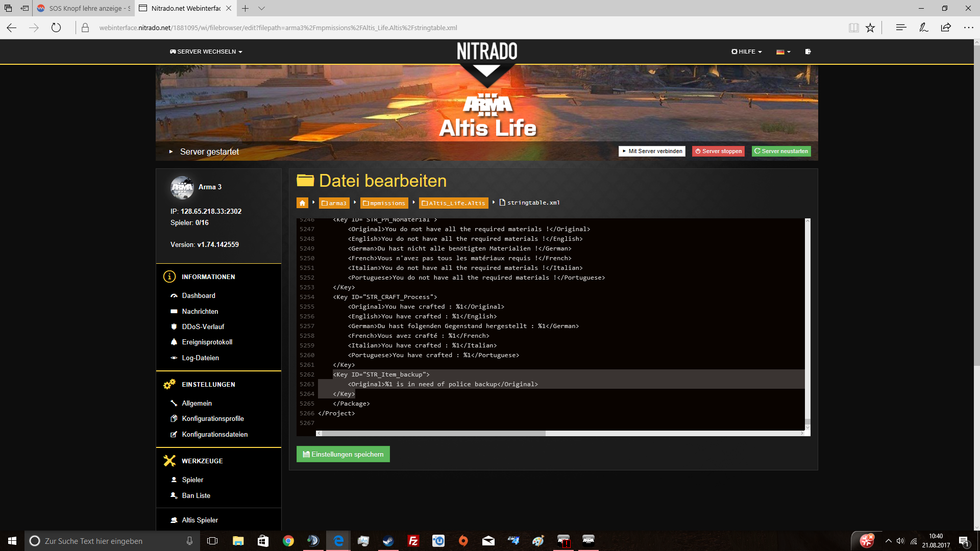Open Konfigurationsdateien in the sidebar
This screenshot has height=551, width=980.
(x=215, y=434)
